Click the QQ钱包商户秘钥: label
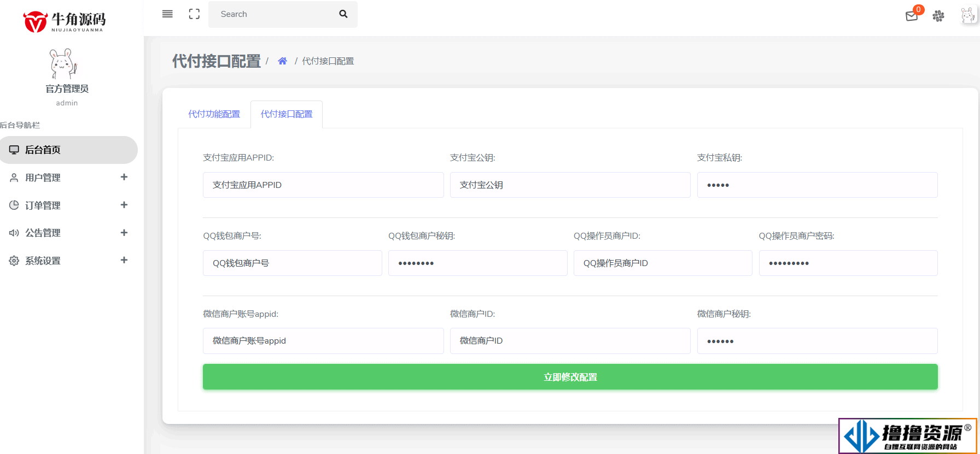 click(422, 236)
